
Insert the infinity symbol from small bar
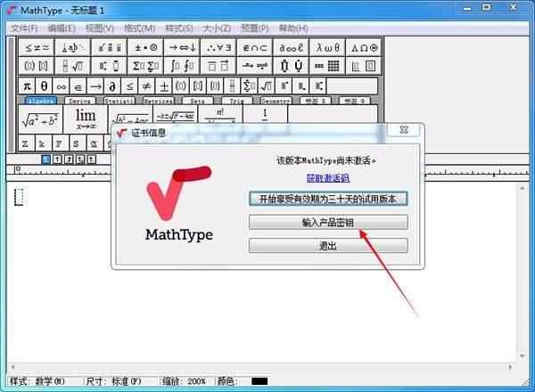[x=61, y=86]
